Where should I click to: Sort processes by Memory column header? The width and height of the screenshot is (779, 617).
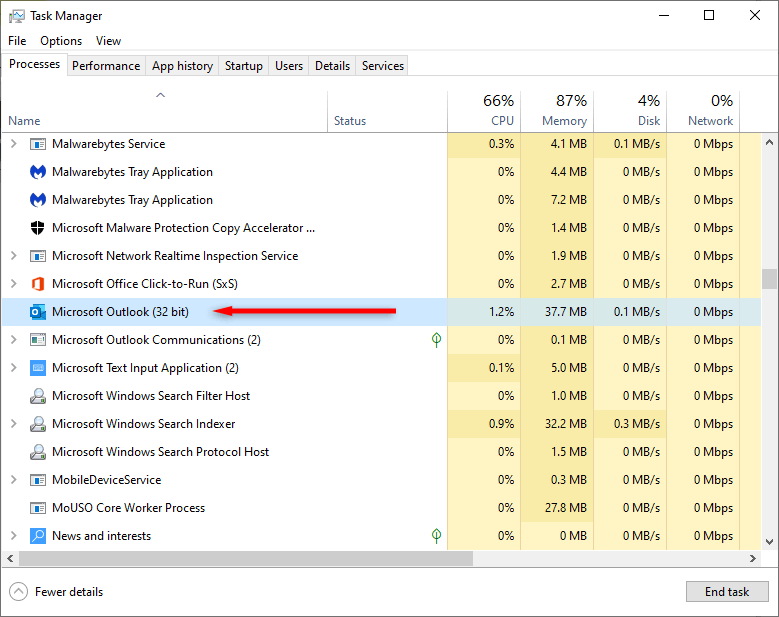(x=564, y=120)
